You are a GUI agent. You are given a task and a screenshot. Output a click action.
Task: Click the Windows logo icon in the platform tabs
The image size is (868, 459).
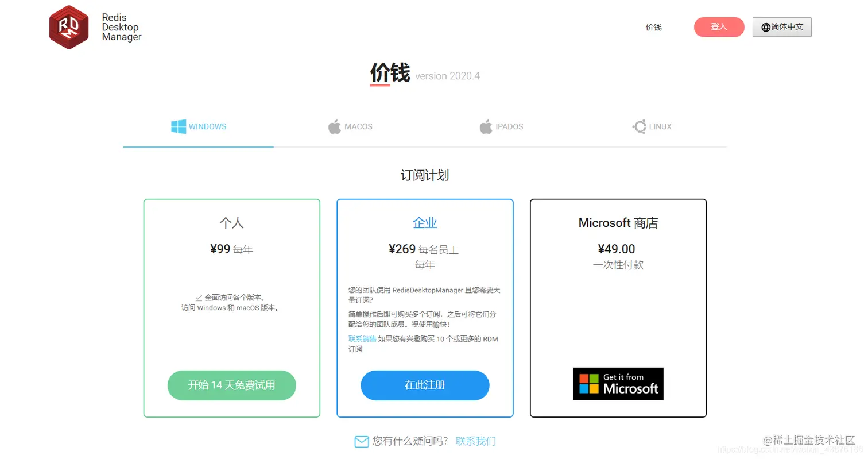179,126
